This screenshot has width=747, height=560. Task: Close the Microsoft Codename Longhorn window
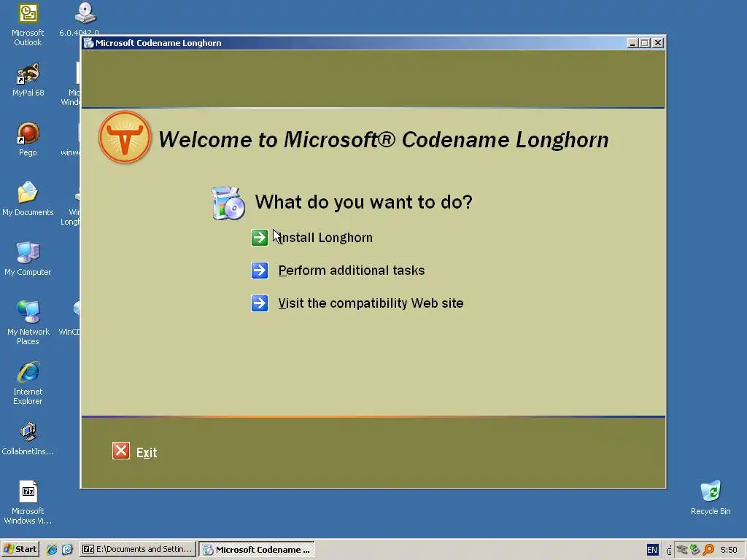(658, 43)
